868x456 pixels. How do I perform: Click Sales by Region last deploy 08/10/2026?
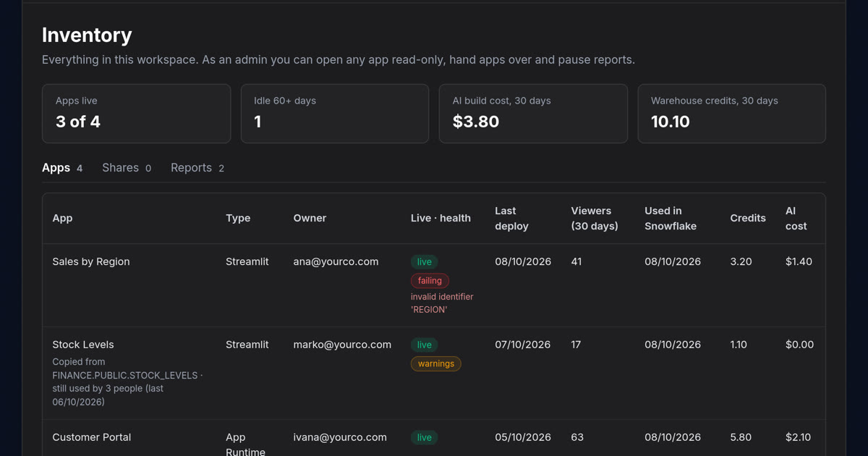523,262
